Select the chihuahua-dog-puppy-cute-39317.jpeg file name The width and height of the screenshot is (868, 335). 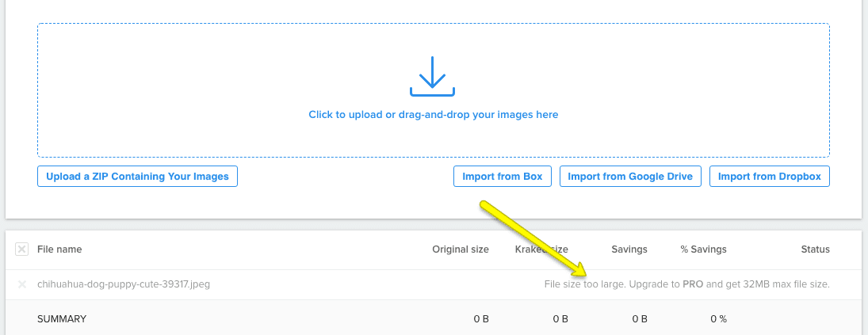pyautogui.click(x=124, y=284)
